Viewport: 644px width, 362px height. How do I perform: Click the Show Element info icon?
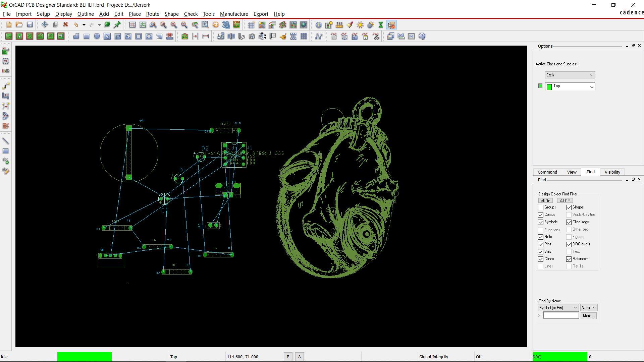pyautogui.click(x=318, y=25)
